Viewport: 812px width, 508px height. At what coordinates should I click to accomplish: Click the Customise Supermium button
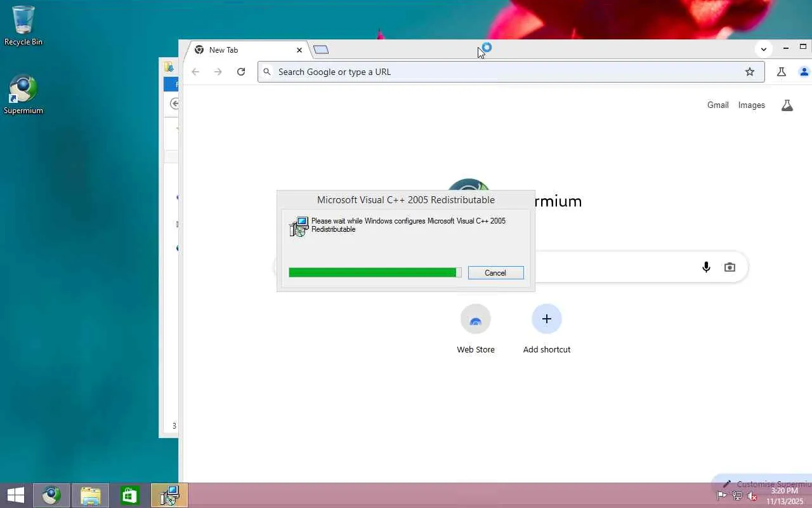(x=762, y=484)
